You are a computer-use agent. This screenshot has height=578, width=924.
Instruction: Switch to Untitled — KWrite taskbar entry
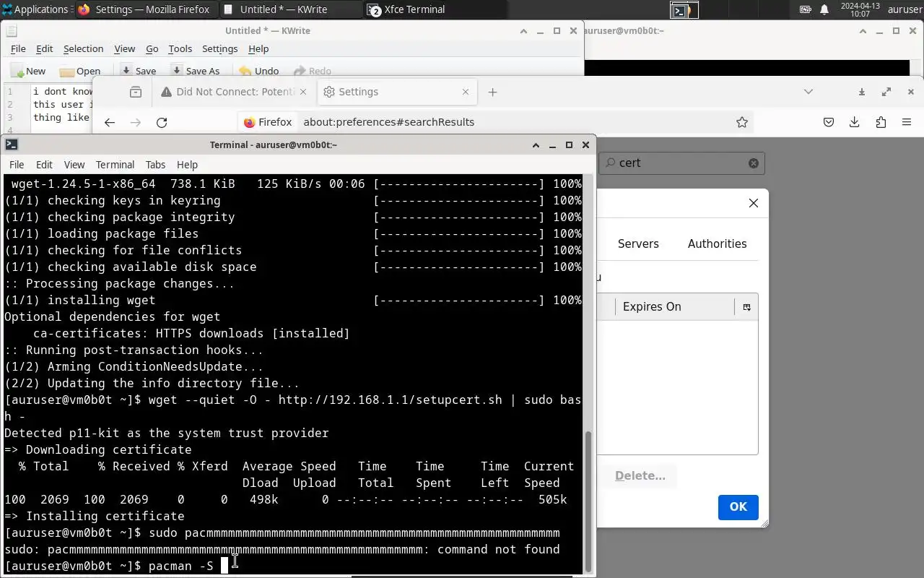coord(290,9)
